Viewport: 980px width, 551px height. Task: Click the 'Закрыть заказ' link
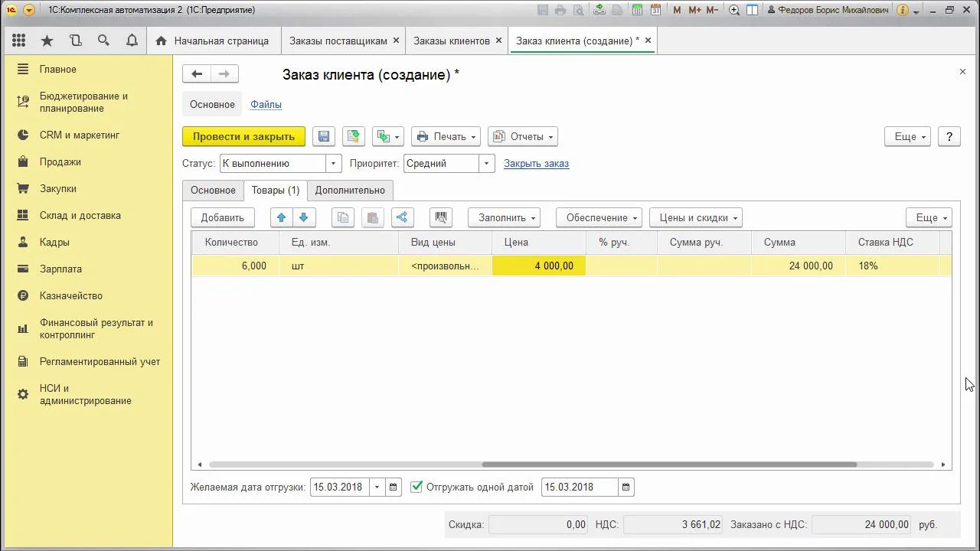click(536, 163)
